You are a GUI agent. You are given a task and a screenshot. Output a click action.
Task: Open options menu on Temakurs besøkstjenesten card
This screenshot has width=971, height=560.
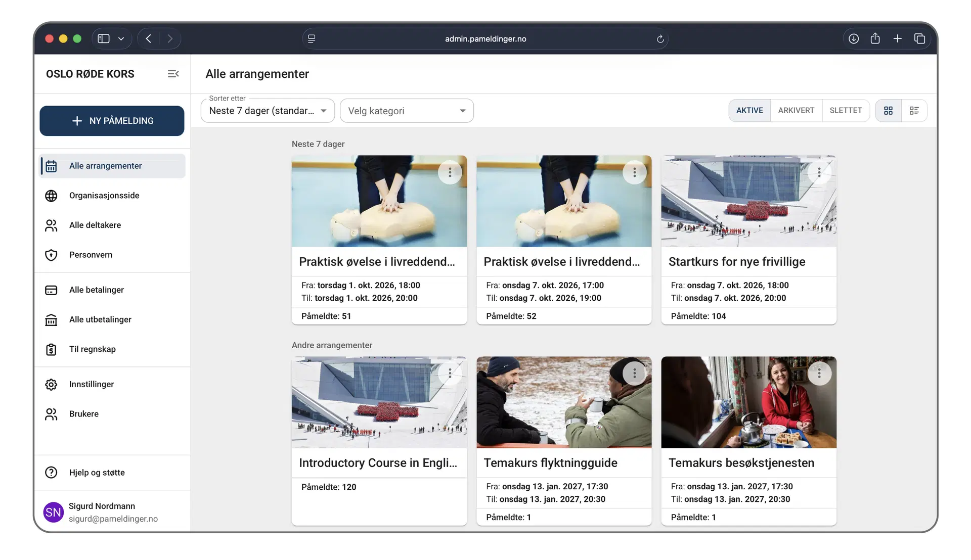click(x=819, y=374)
